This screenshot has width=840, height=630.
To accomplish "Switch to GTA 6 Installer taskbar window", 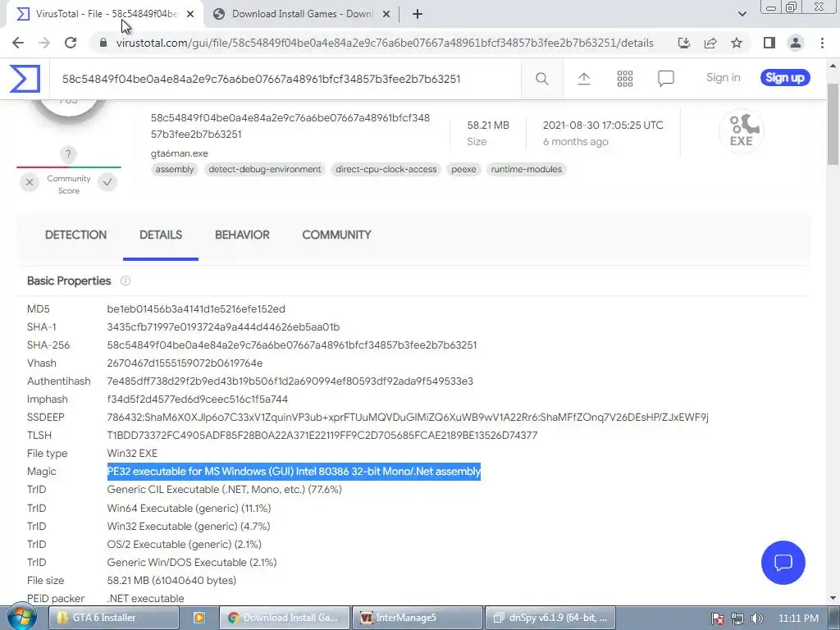I will tap(113, 618).
